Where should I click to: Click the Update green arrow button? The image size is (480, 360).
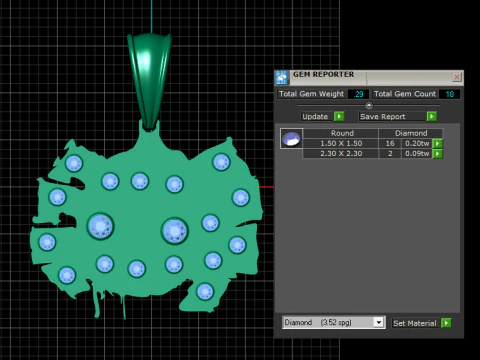tap(339, 116)
